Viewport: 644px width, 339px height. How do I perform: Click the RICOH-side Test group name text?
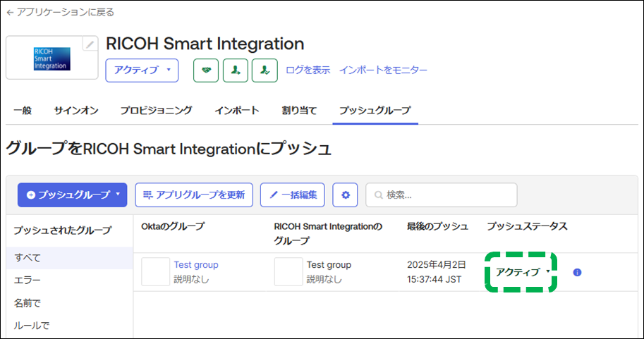pos(329,265)
